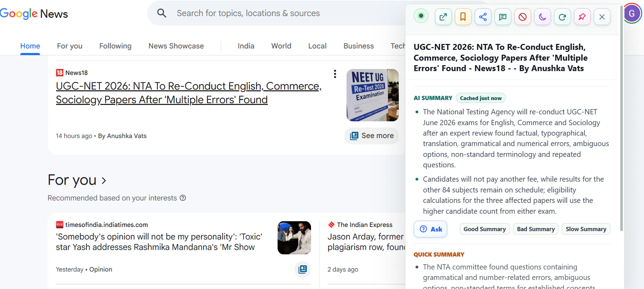Image resolution: width=644 pixels, height=289 pixels.
Task: Share the summary with share icon
Action: tap(483, 17)
